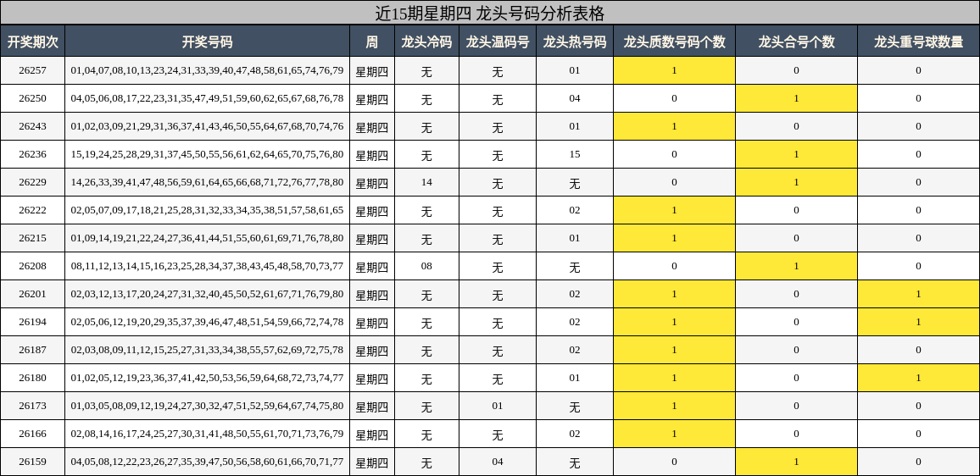
Task: Click draw period 26173
Action: [32, 406]
